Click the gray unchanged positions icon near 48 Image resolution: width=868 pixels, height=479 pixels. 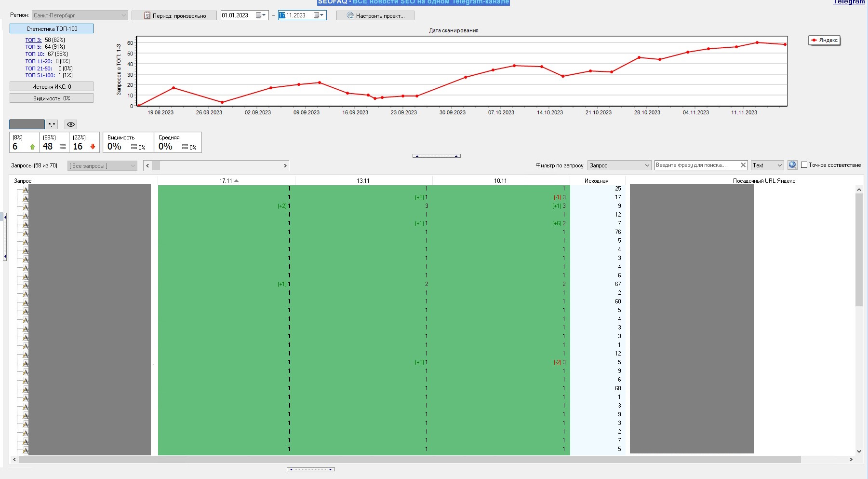click(x=63, y=147)
